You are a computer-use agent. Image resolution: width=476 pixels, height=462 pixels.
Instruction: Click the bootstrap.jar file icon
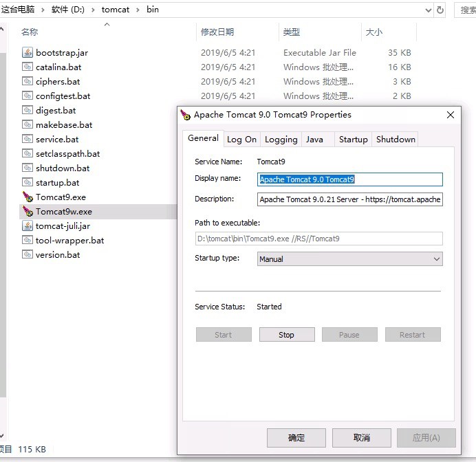[28, 52]
